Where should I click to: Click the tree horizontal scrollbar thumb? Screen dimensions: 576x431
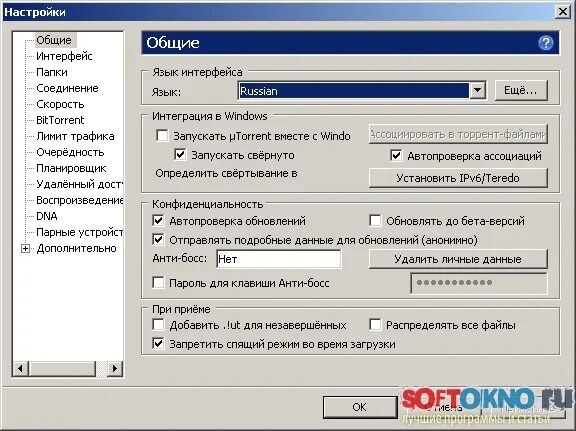[x=62, y=368]
